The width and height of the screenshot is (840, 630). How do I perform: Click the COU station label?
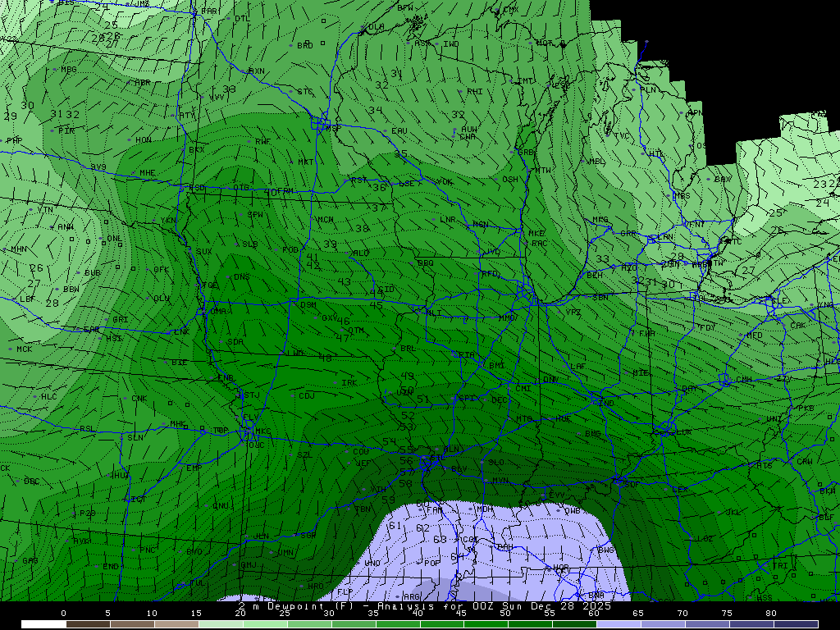click(361, 452)
